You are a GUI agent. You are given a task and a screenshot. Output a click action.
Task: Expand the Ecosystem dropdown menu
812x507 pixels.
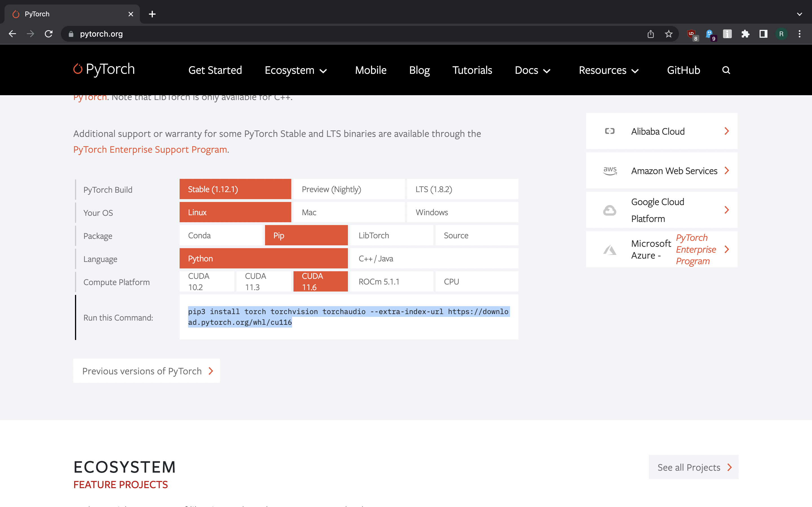pyautogui.click(x=295, y=70)
